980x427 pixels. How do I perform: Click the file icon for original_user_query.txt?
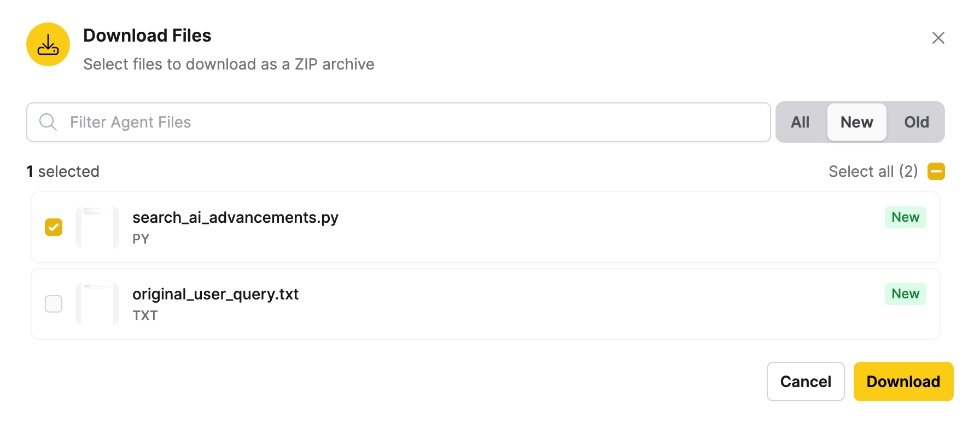pos(97,304)
